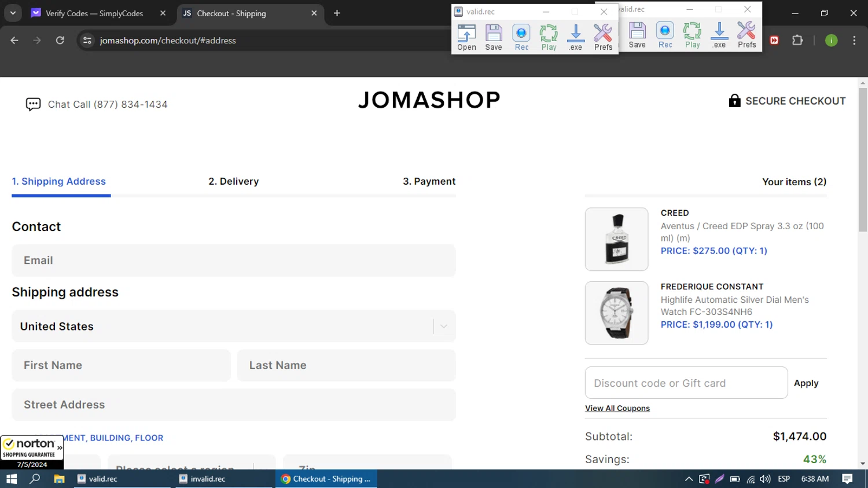868x488 pixels.
Task: Open the notifications action center
Action: pos(847,479)
